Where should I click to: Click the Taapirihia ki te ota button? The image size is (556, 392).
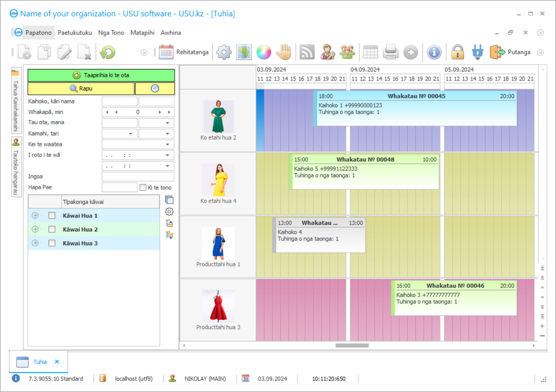coord(101,75)
